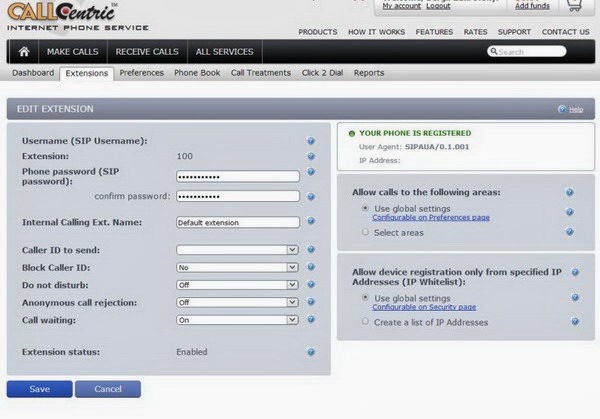Follow Configurable on Preferences page link
The image size is (600, 419).
431,217
